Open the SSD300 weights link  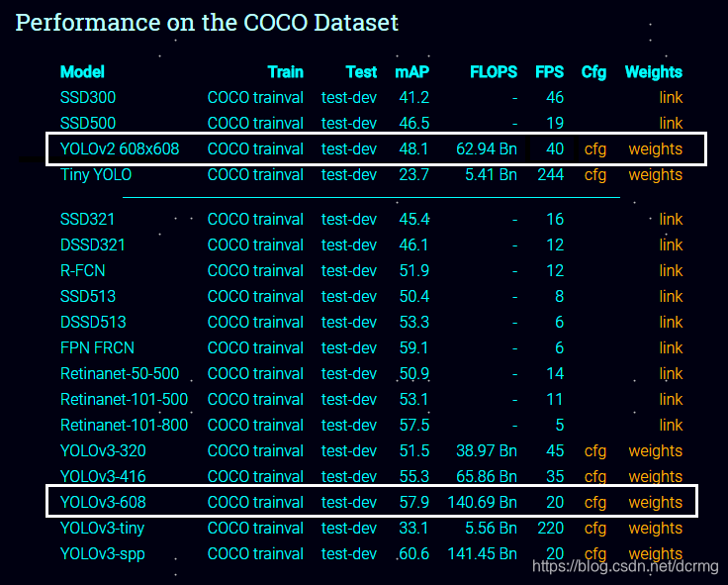671,98
